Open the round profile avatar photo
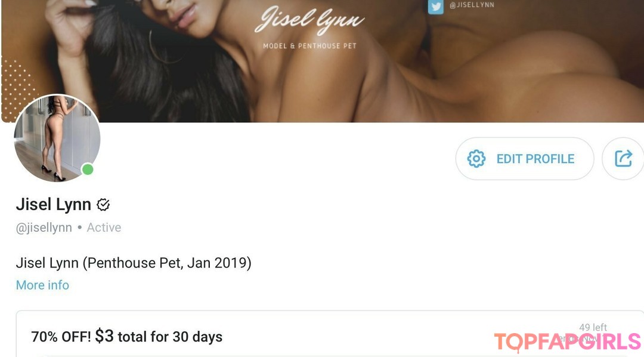The width and height of the screenshot is (644, 357). click(x=57, y=138)
